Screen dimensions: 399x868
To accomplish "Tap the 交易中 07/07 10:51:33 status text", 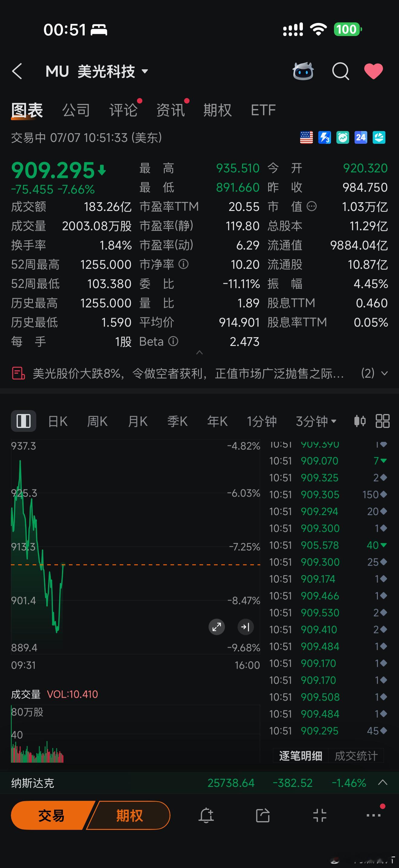I will coord(86,137).
